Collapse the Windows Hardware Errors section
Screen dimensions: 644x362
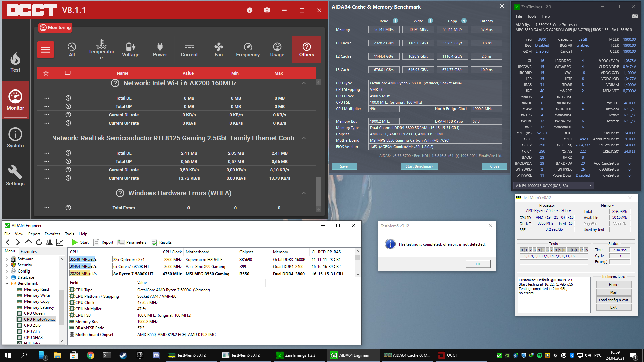click(303, 193)
